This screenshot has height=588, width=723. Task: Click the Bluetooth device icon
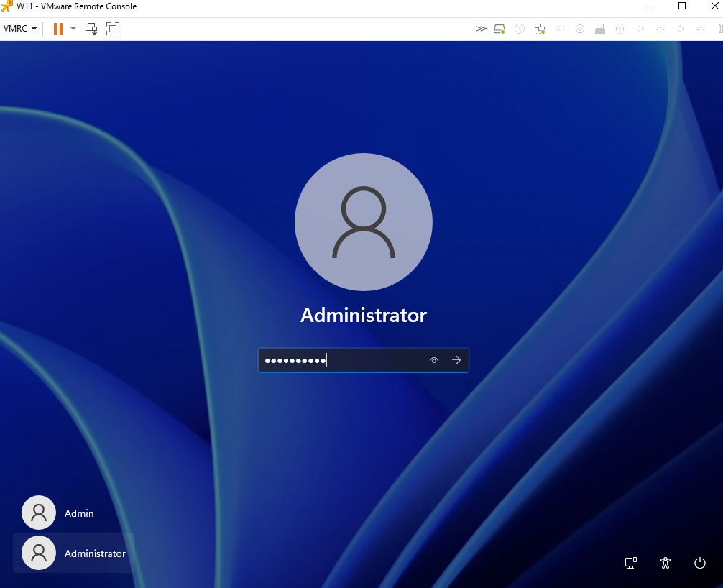pyautogui.click(x=620, y=29)
